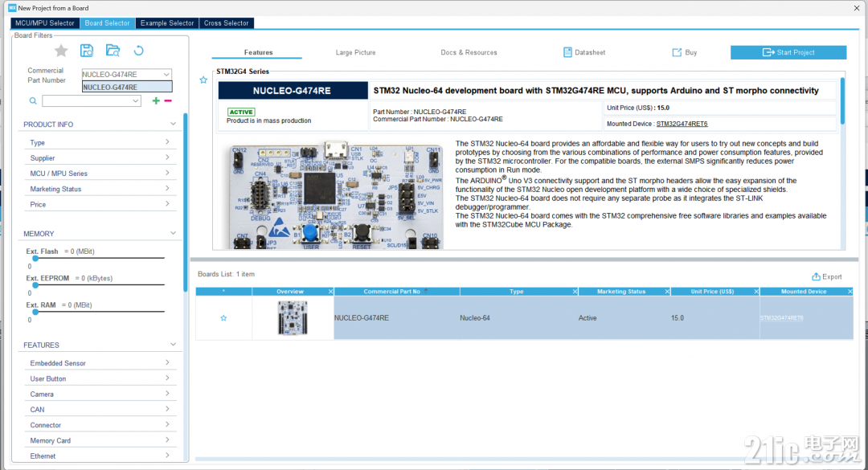Click the large Nucleo board picture
Viewport: 868px width, 470px height.
335,195
